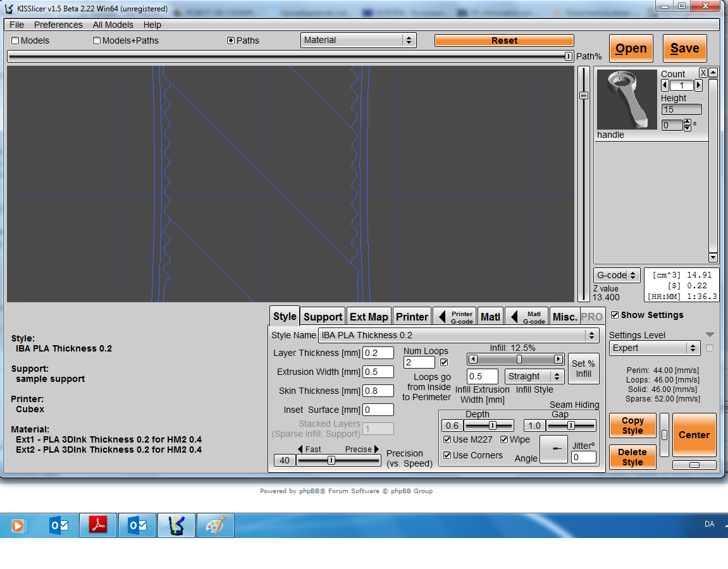This screenshot has width=728, height=569.
Task: Click the Count decrease left arrow
Action: (x=665, y=85)
